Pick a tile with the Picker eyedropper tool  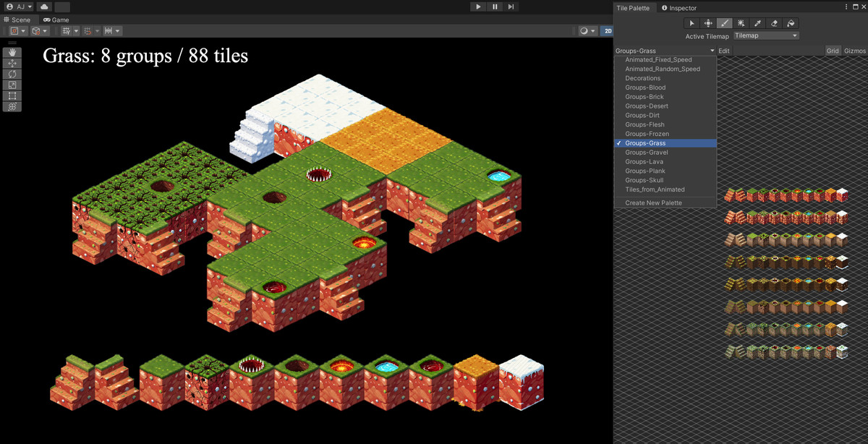click(757, 23)
